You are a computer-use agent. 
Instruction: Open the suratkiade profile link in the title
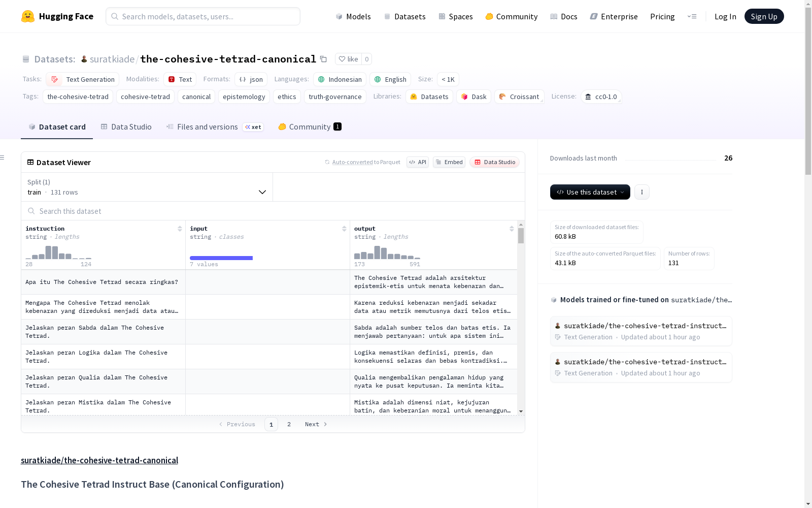(112, 59)
